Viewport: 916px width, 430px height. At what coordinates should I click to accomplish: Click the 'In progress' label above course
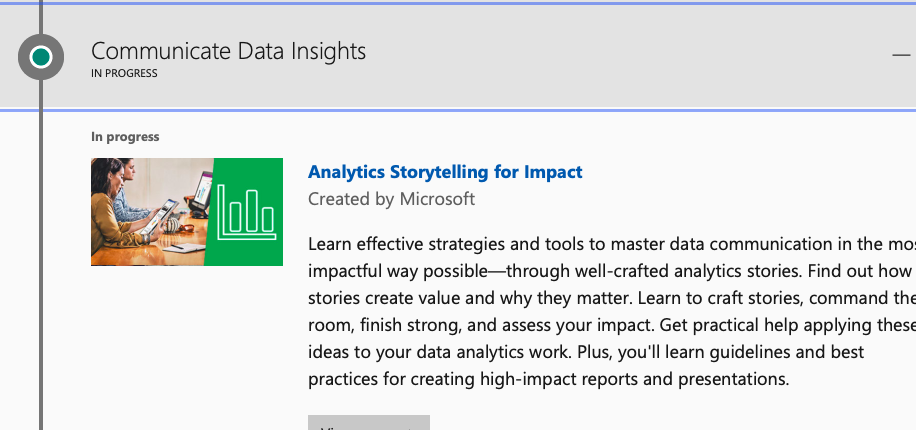click(125, 137)
